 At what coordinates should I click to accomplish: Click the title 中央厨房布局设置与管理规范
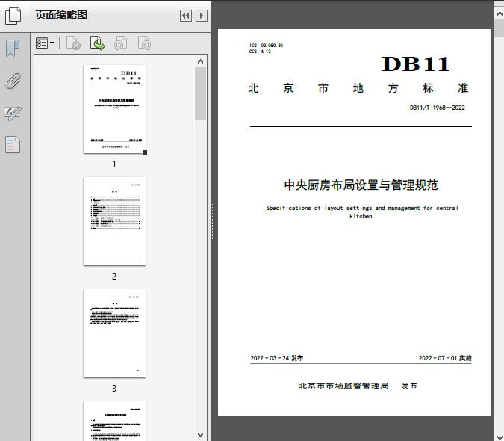click(361, 185)
